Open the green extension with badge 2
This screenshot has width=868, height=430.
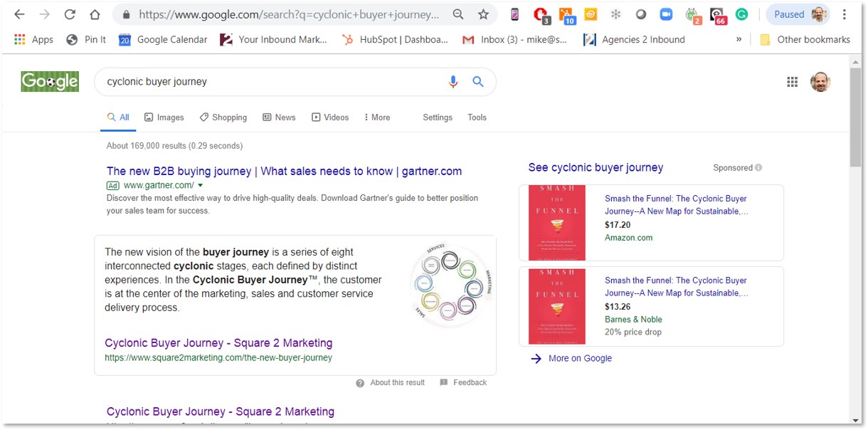pos(692,15)
